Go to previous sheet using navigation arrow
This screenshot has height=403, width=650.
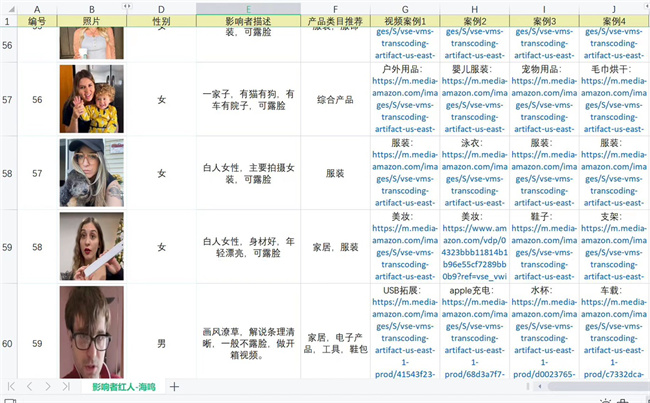pyautogui.click(x=29, y=386)
